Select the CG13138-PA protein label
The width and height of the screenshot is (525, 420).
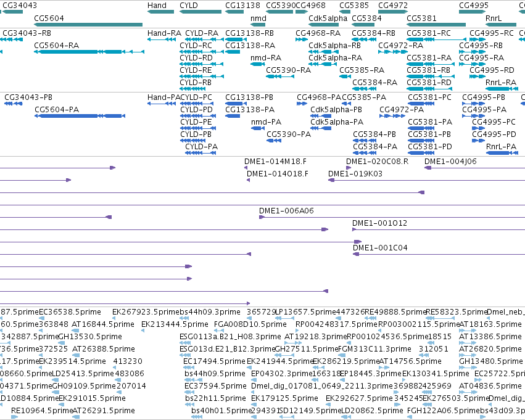click(250, 109)
